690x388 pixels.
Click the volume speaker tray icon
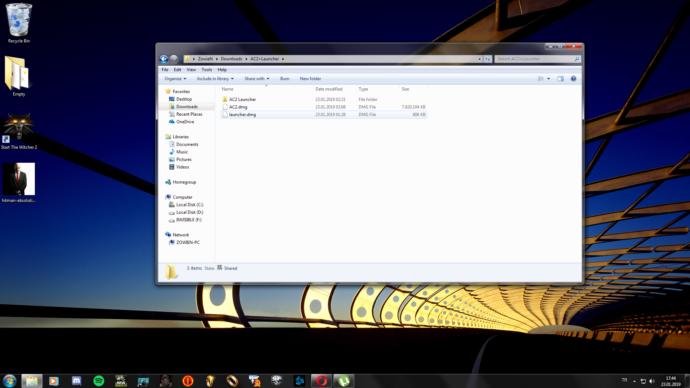coord(652,381)
